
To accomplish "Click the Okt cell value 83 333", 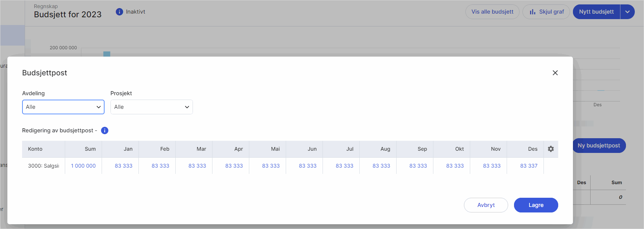I will (455, 166).
